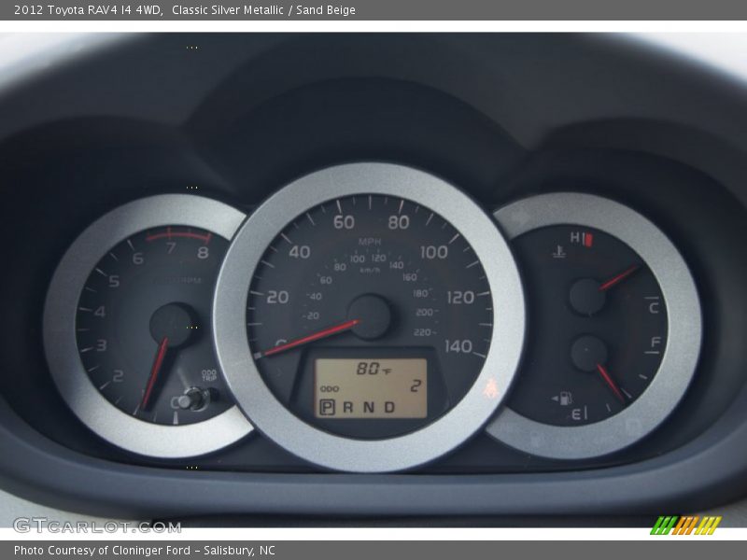Screen dimensions: 747x560
Task: Click the coolant temperature thermometer icon
Action: [x=558, y=251]
